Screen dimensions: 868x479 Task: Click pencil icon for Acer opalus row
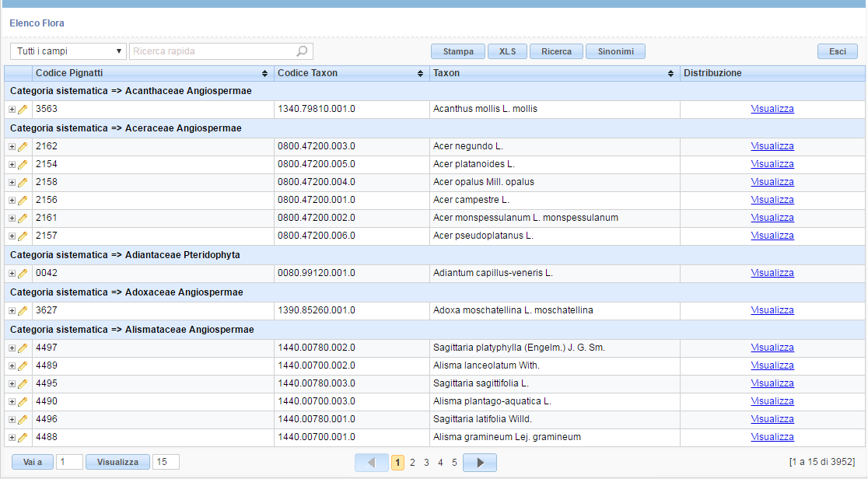[23, 182]
